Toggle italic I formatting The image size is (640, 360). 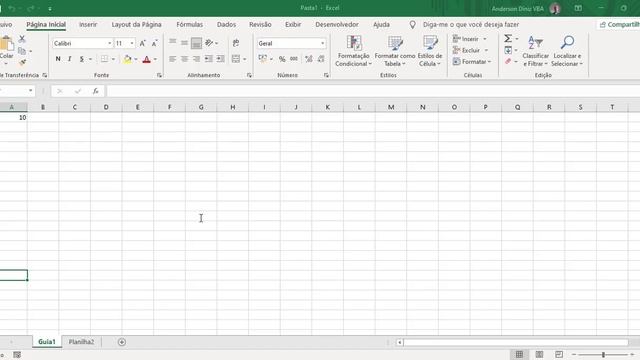(70, 59)
